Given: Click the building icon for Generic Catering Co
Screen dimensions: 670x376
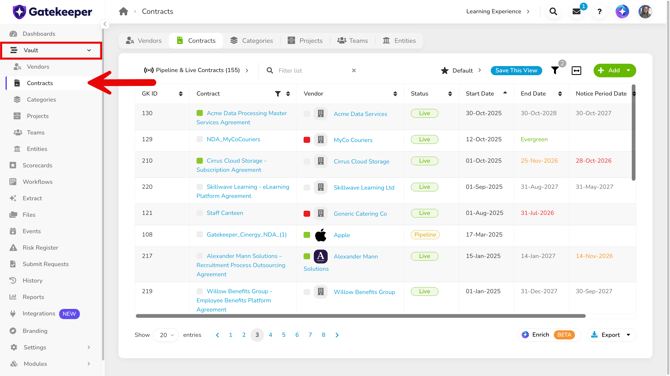Looking at the screenshot, I should point(320,213).
